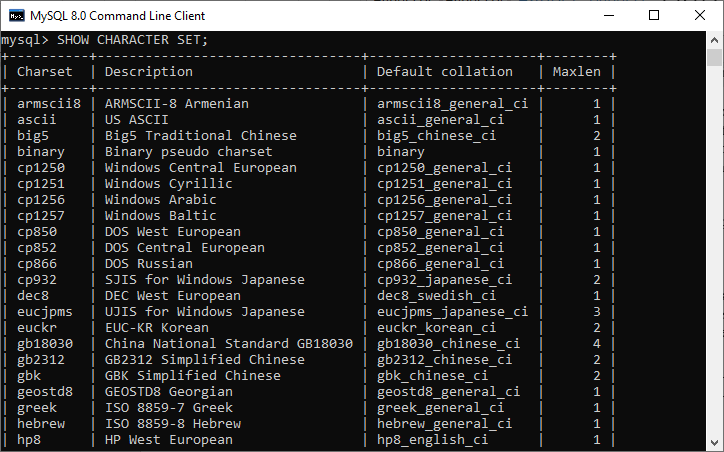Image resolution: width=724 pixels, height=452 pixels.
Task: Click the "SHOW CHARACTER SET;" command text
Action: pos(133,40)
